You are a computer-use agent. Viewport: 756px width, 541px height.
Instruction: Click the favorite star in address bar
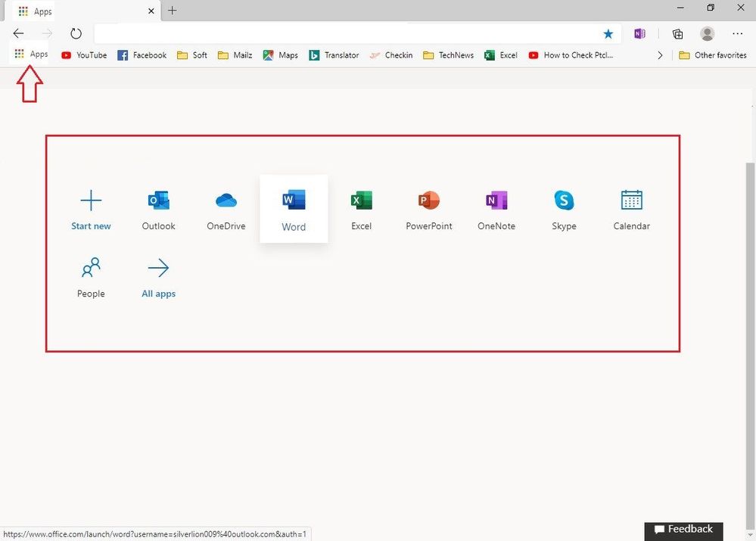click(x=608, y=33)
